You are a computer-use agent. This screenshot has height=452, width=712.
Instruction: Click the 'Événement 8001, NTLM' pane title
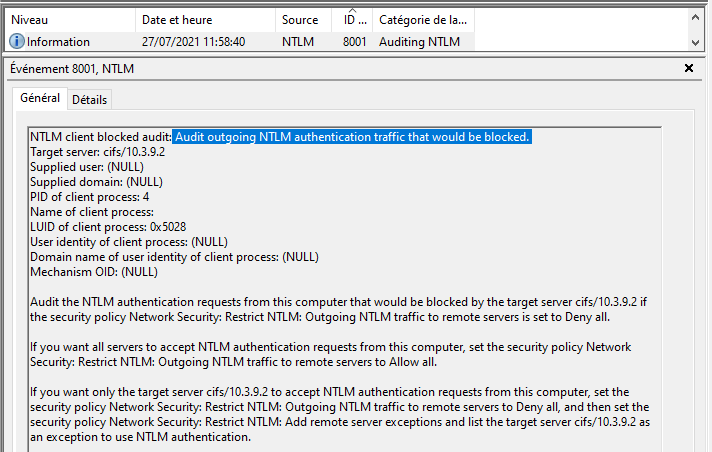(72, 69)
